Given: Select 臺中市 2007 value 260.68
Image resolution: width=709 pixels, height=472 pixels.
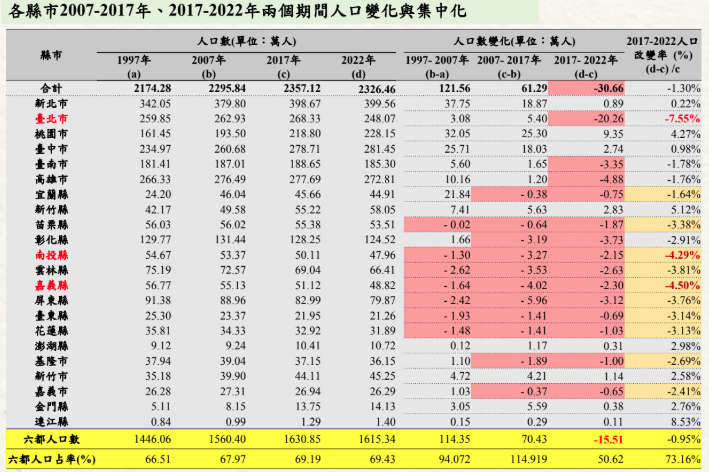Looking at the screenshot, I should (230, 149).
